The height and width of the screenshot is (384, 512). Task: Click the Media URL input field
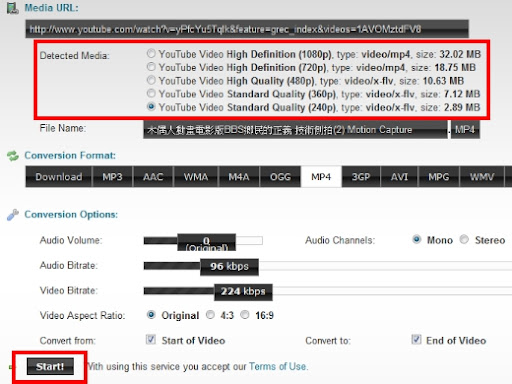tap(247, 29)
